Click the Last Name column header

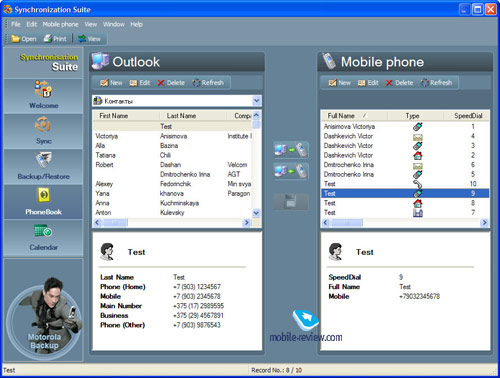point(193,116)
